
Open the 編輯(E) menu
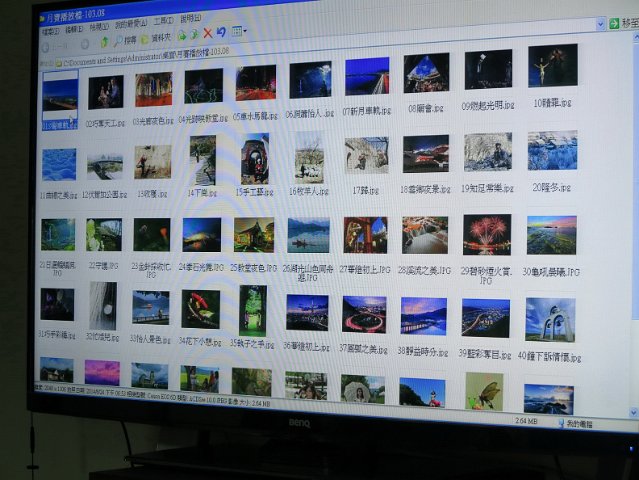click(x=74, y=29)
